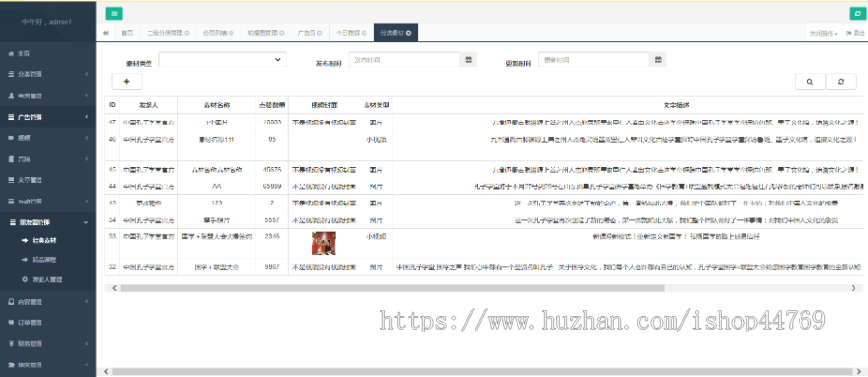Open the 素材类型 dropdown
Image resolution: width=868 pixels, height=377 pixels.
(x=223, y=59)
